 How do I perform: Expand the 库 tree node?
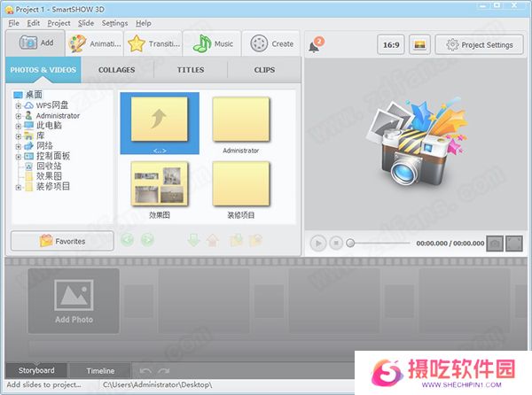(x=19, y=136)
